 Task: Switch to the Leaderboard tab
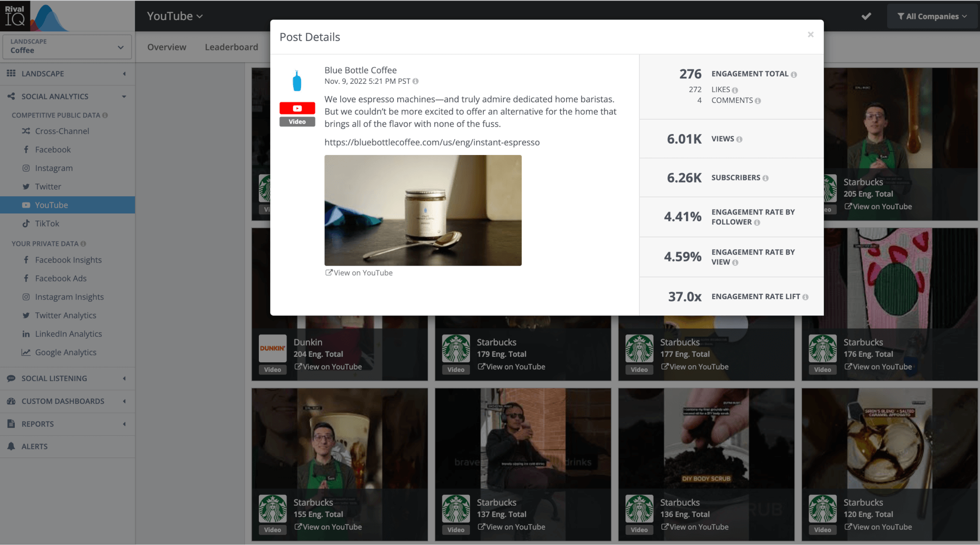[231, 46]
